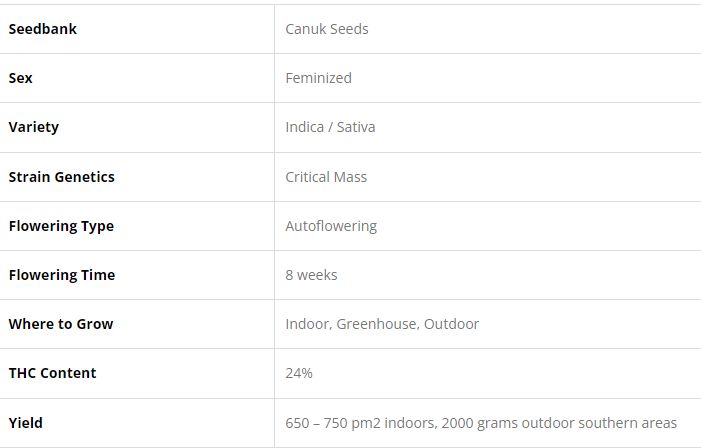Click the Flowering Time label
Viewport: 701px width, 448px height.
click(x=61, y=275)
